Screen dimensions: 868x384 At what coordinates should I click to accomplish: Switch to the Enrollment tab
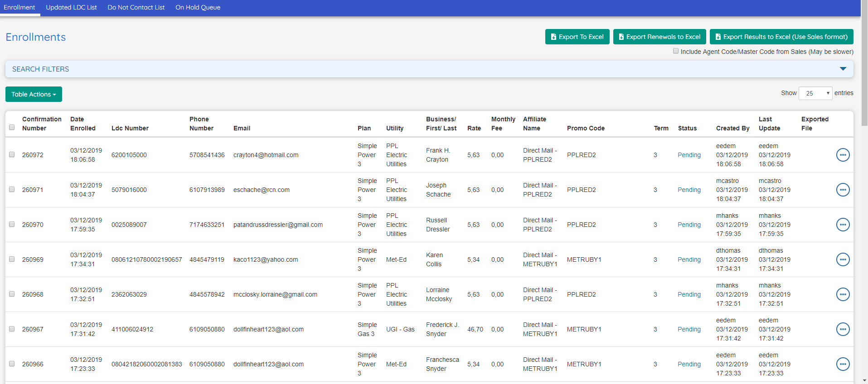pos(19,7)
